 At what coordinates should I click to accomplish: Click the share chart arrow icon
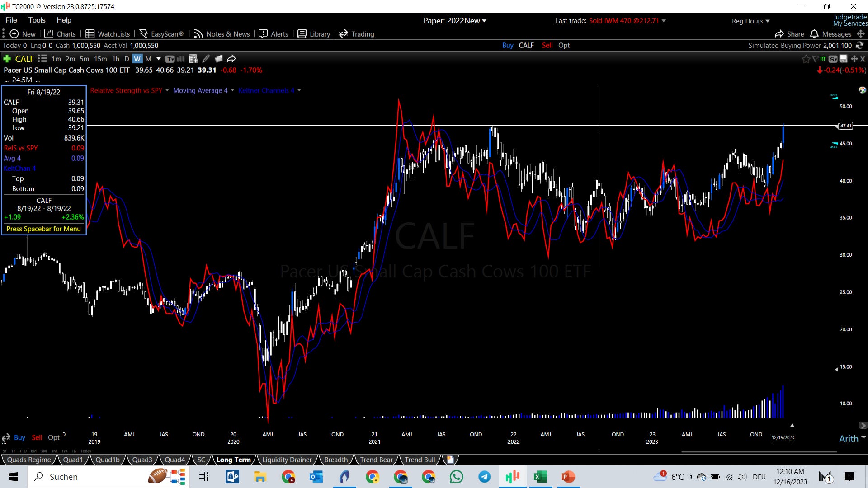click(x=231, y=59)
